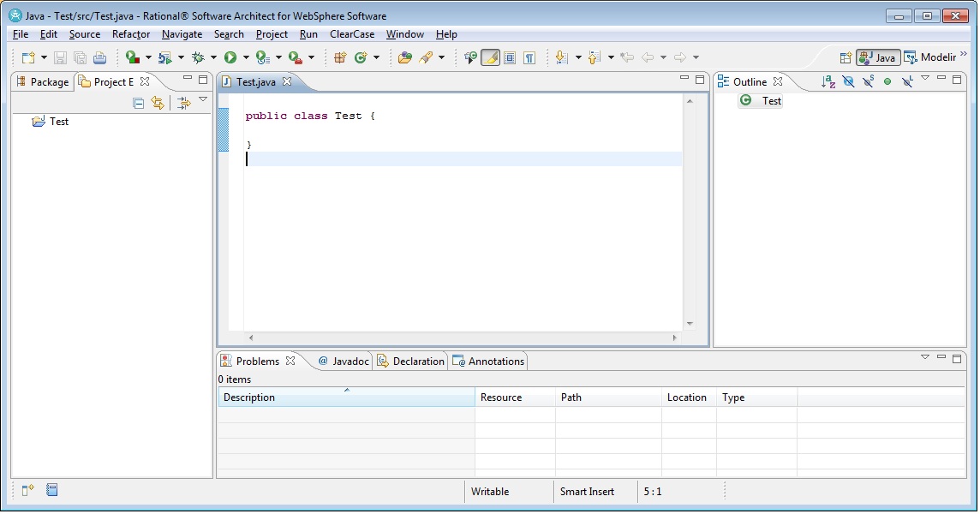Viewport: 980px width, 514px height.
Task: Select the Test project in Project Explorer
Action: 58,122
